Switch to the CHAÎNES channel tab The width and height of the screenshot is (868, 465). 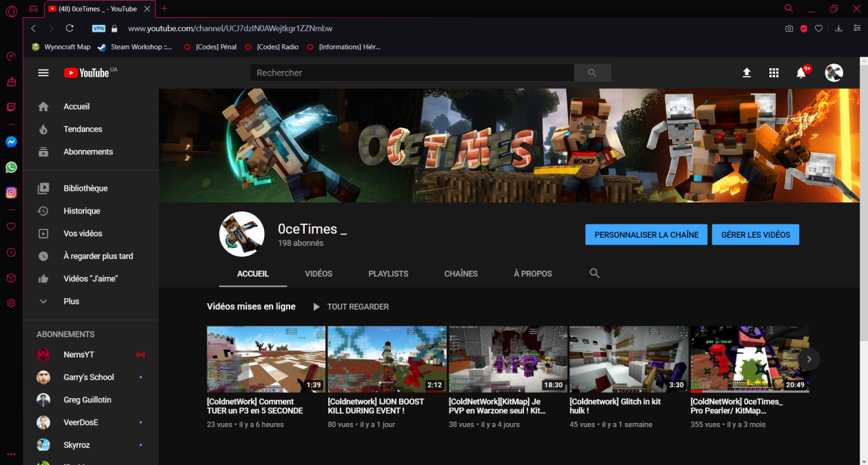click(461, 273)
